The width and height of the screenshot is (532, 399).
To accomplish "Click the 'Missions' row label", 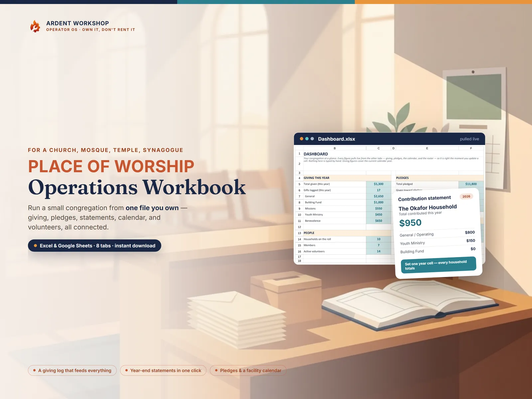I will [x=310, y=208].
